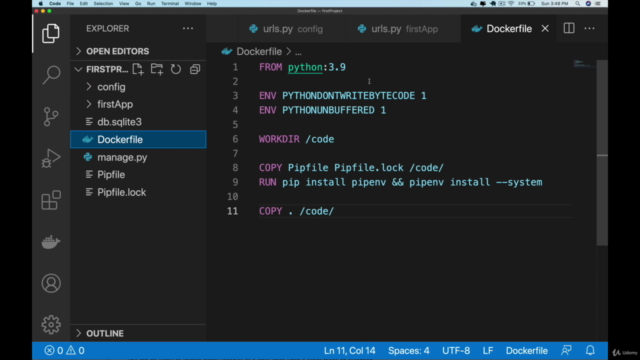Viewport: 640px width, 360px height.
Task: Change line ending via LF indicator
Action: pos(488,351)
